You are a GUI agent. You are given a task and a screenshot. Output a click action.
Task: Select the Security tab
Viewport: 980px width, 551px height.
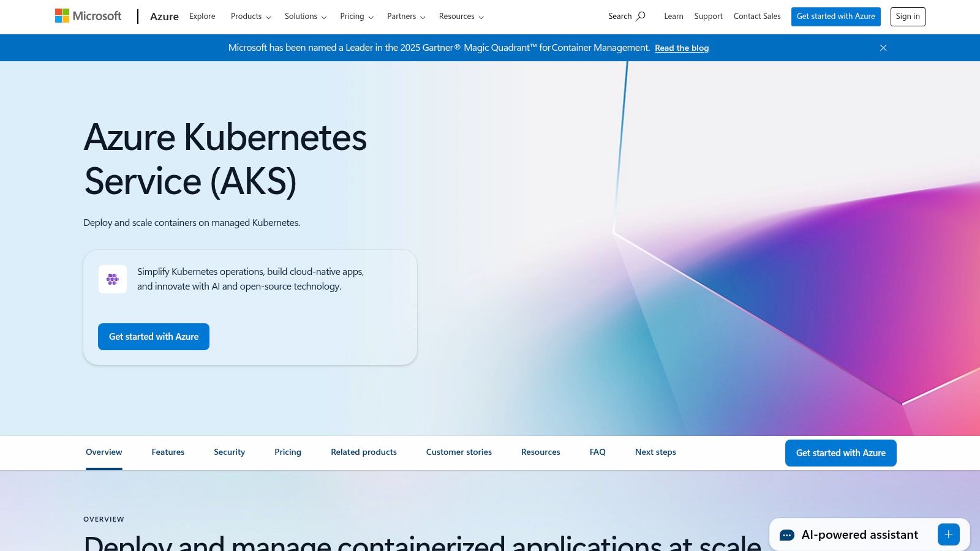(229, 452)
